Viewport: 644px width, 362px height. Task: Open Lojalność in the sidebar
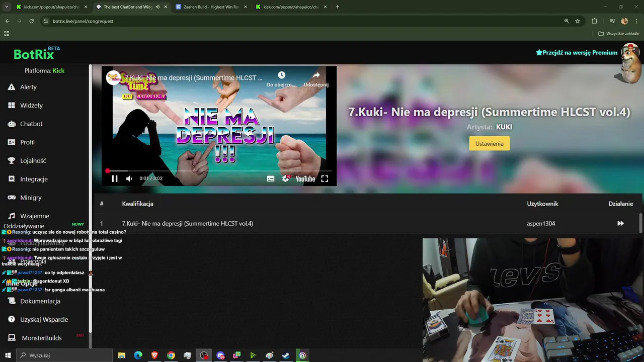click(27, 161)
